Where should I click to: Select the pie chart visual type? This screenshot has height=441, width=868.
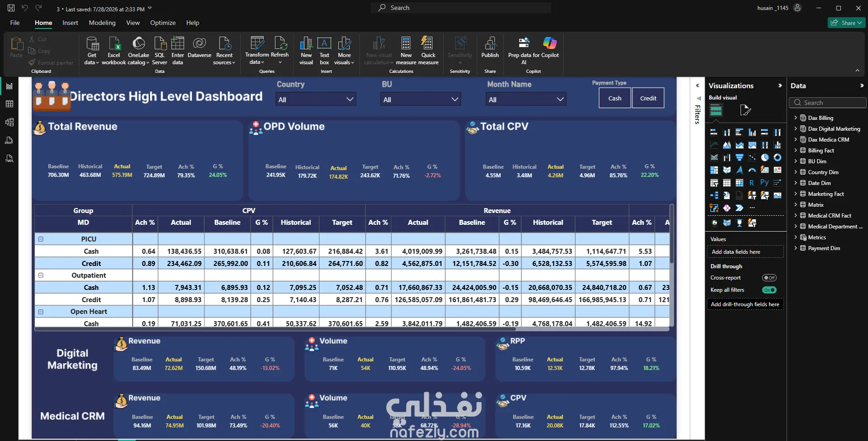pos(765,157)
